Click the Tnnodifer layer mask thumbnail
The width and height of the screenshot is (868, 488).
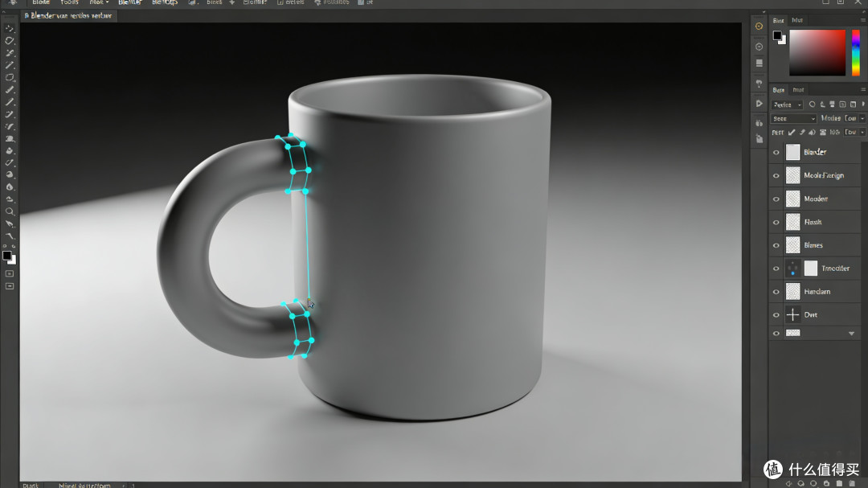810,268
